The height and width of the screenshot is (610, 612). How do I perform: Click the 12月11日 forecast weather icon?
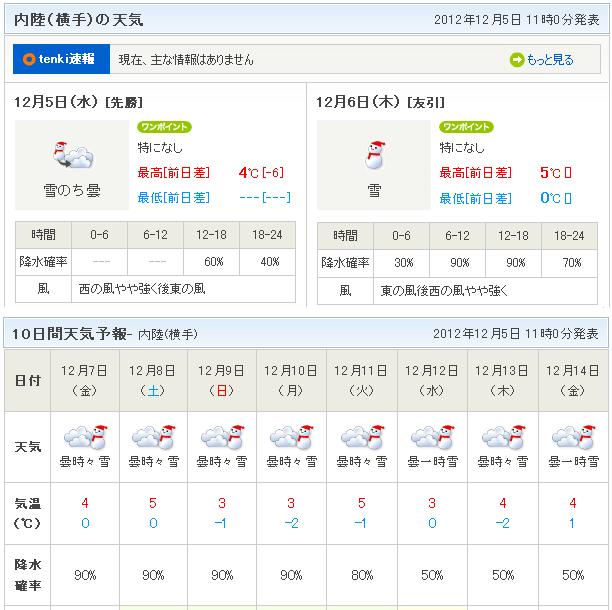click(362, 438)
